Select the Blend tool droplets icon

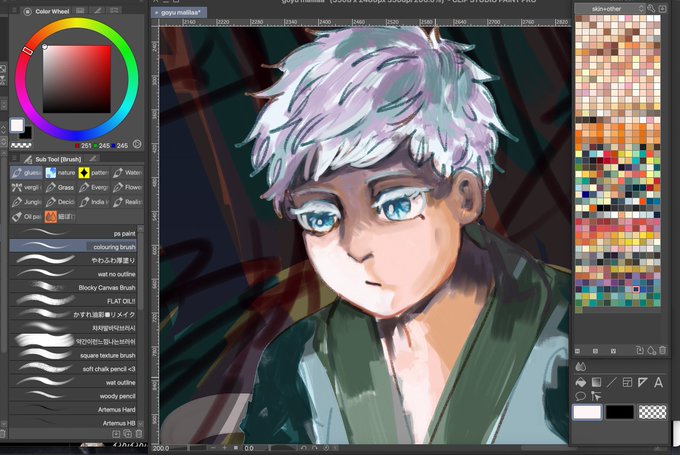click(x=580, y=367)
